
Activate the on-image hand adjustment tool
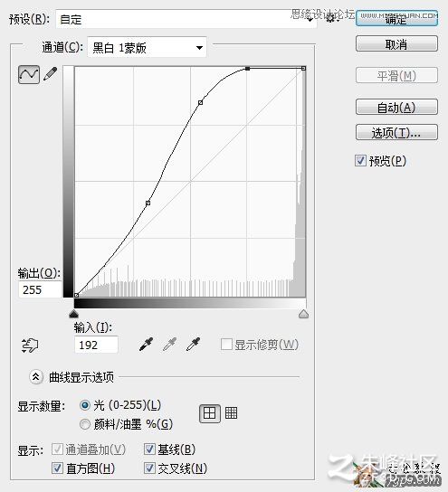pyautogui.click(x=30, y=345)
